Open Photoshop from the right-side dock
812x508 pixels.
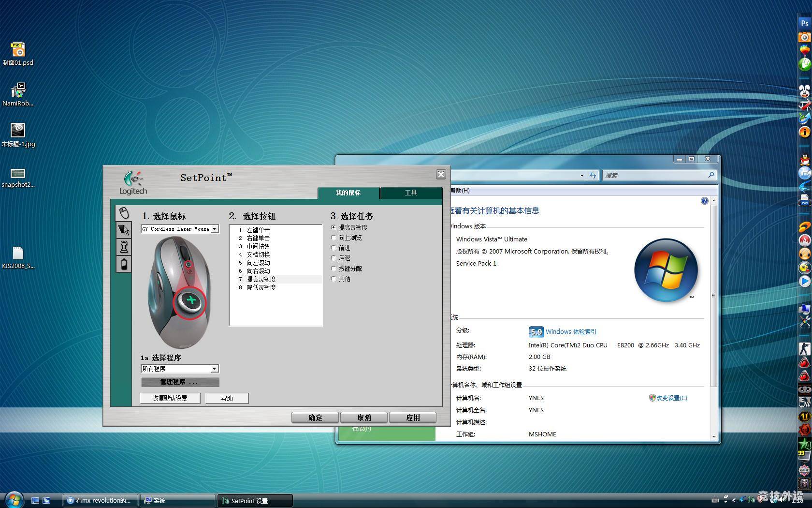(x=804, y=23)
